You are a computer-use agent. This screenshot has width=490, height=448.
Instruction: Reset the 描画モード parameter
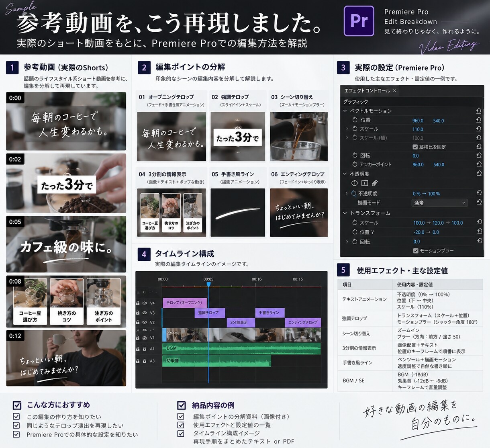pyautogui.click(x=479, y=202)
